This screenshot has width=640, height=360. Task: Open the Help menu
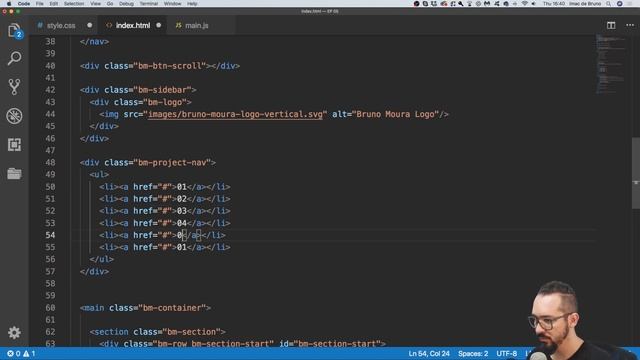click(x=192, y=4)
